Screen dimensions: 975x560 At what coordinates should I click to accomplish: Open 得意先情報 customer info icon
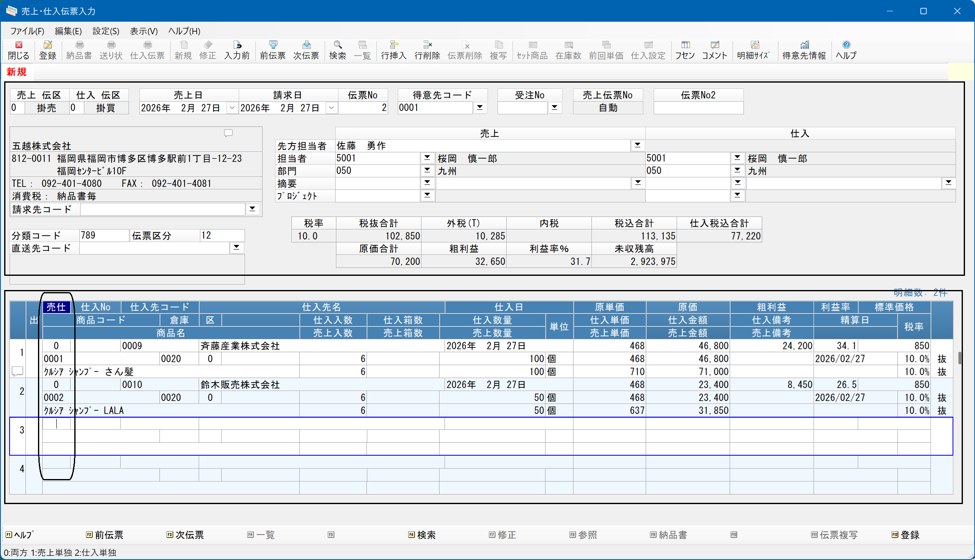tap(804, 50)
